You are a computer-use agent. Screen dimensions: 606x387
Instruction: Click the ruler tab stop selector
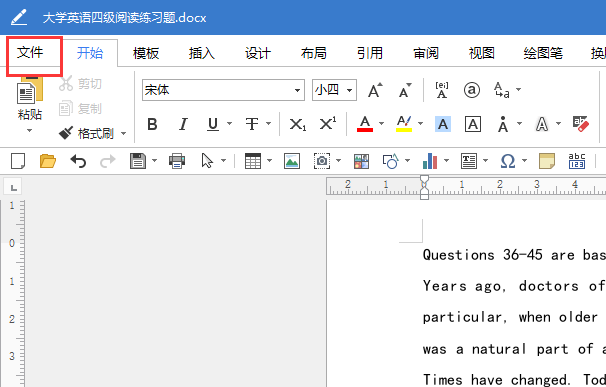pyautogui.click(x=13, y=188)
